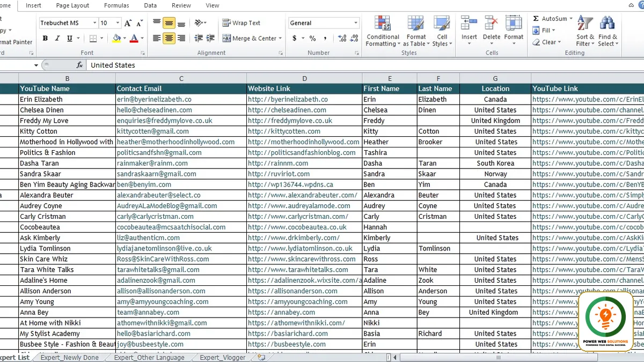Toggle Center horizontal alignment
This screenshot has height=362, width=644.
click(169, 38)
